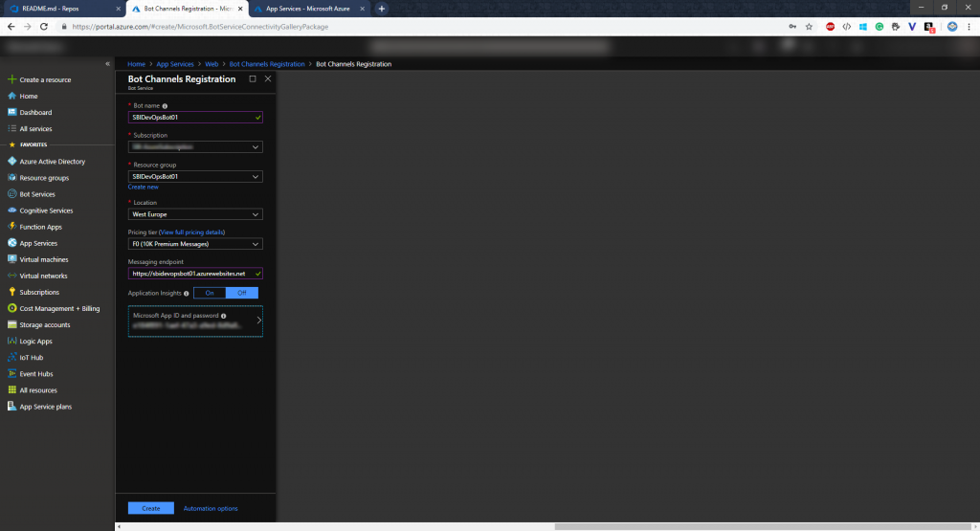
Task: Collapse the sidebar with double chevron
Action: (107, 64)
